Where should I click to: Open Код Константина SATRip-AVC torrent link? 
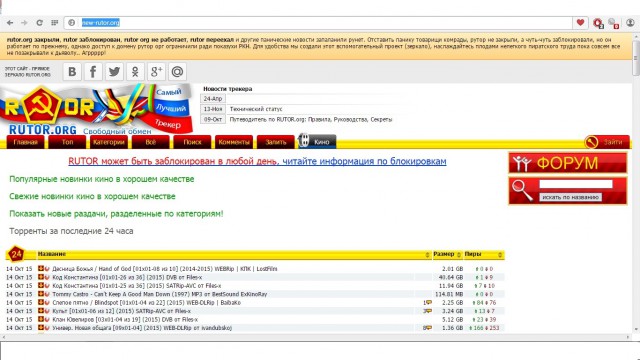pyautogui.click(x=137, y=286)
